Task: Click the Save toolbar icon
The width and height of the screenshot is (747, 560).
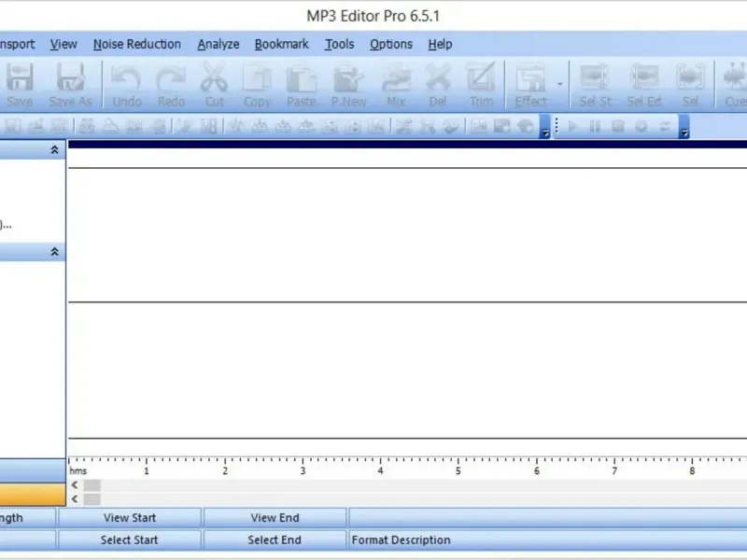Action: click(20, 84)
